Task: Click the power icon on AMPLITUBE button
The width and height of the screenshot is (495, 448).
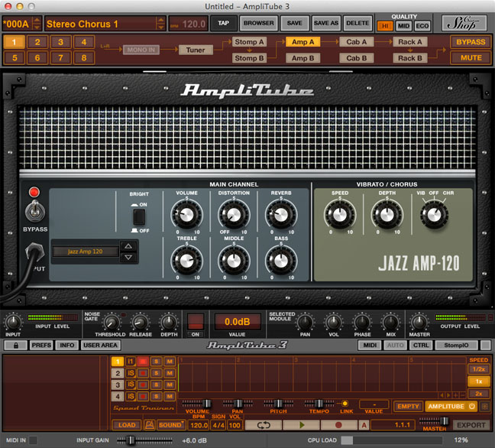Action: [x=472, y=406]
